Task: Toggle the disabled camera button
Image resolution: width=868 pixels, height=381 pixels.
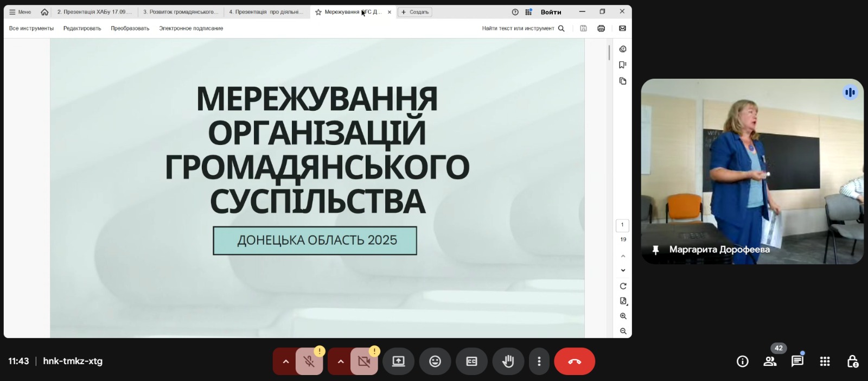Action: (x=364, y=361)
